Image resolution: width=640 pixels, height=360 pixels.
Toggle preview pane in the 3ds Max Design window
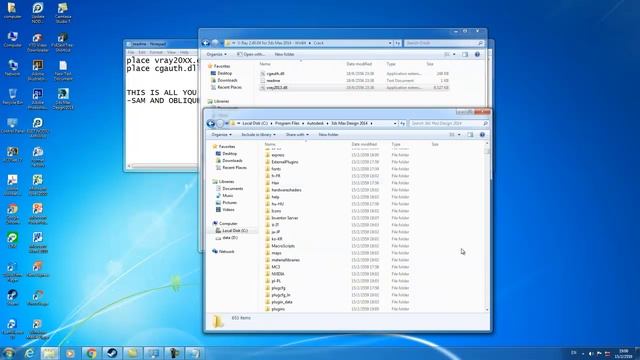470,135
